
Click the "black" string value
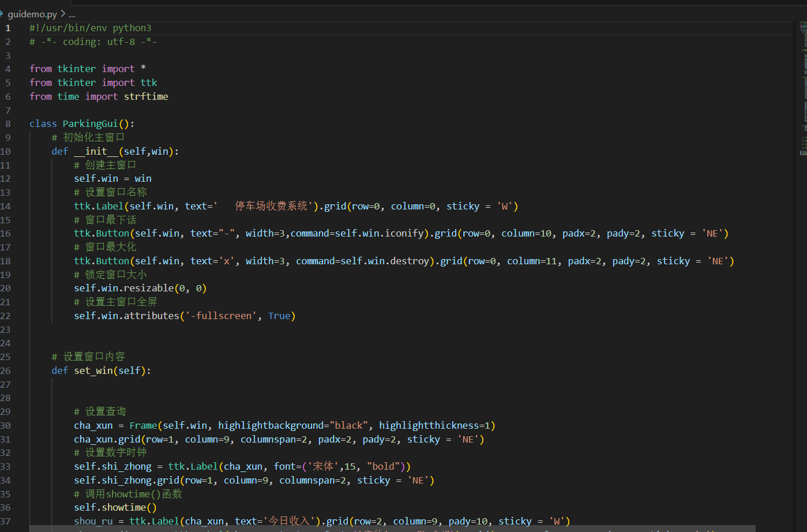[349, 425]
